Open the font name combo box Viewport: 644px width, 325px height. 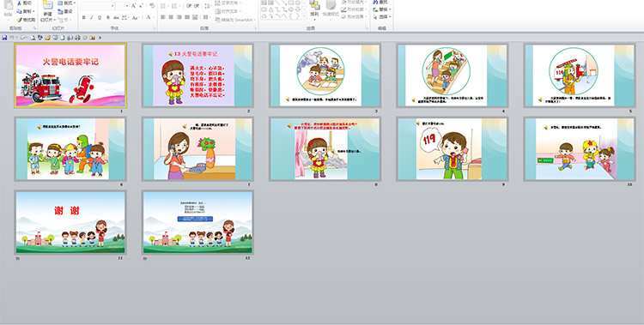click(97, 6)
